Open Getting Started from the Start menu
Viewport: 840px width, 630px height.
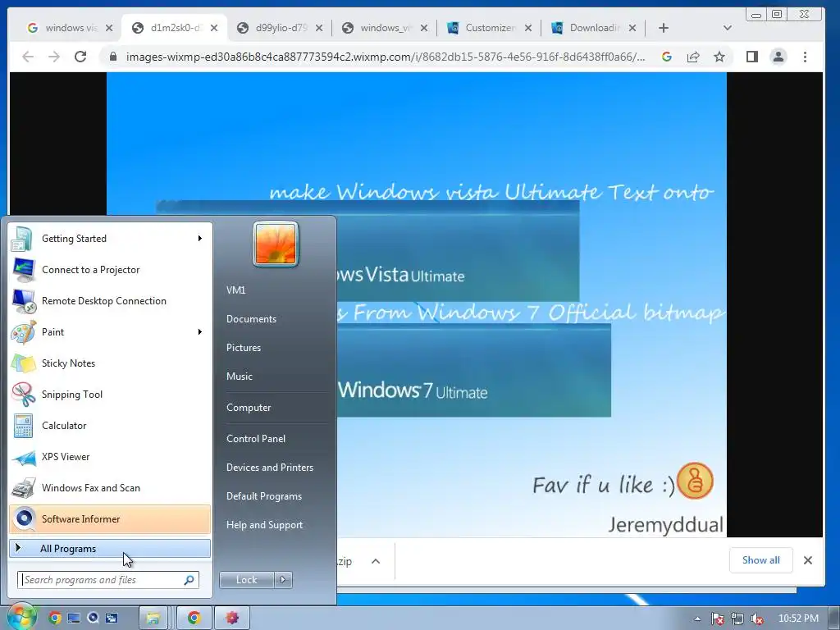pos(110,239)
